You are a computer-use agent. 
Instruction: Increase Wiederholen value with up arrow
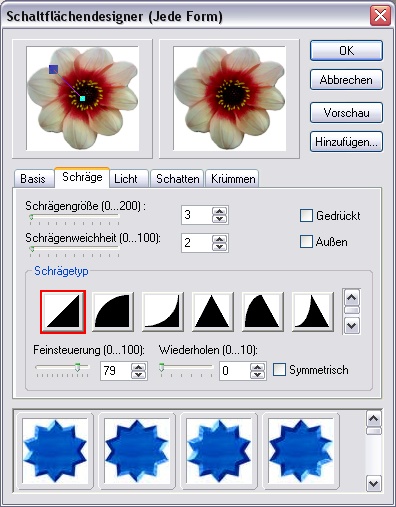point(257,367)
